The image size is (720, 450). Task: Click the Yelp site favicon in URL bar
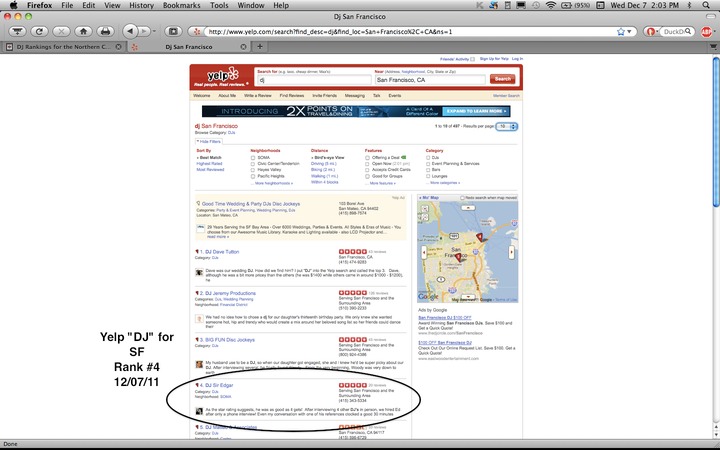[197, 32]
